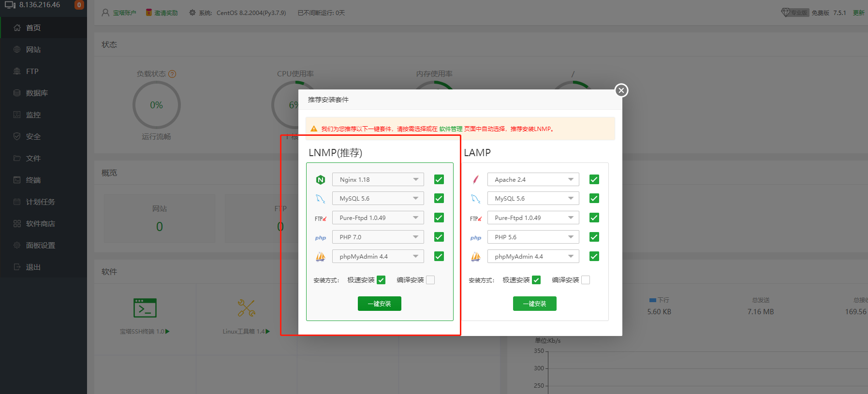The image size is (868, 394).
Task: Open 面板设置 in sidebar
Action: 44,245
